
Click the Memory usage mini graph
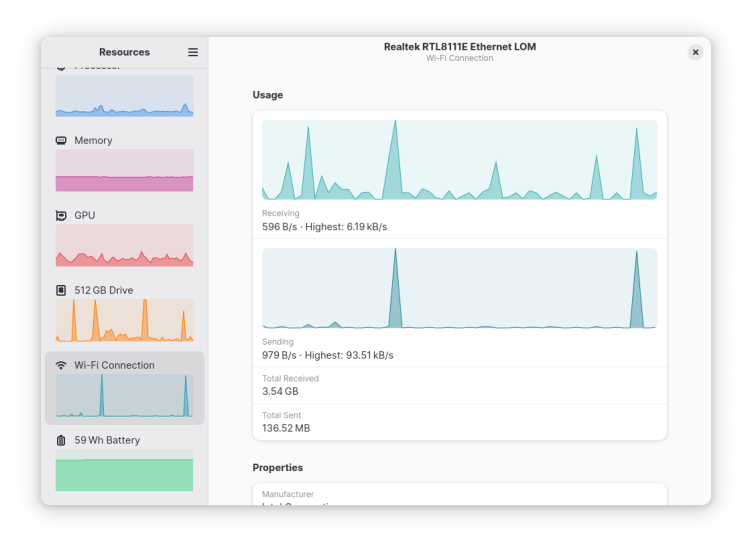[124, 171]
